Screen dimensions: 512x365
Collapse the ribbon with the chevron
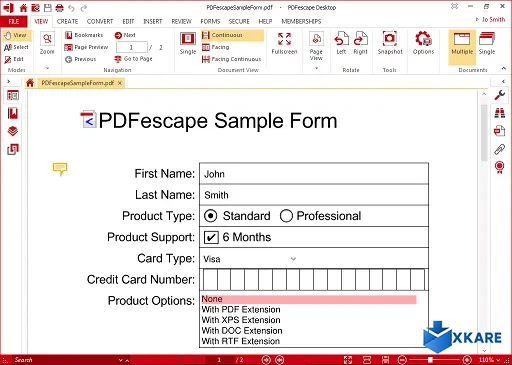coord(504,68)
